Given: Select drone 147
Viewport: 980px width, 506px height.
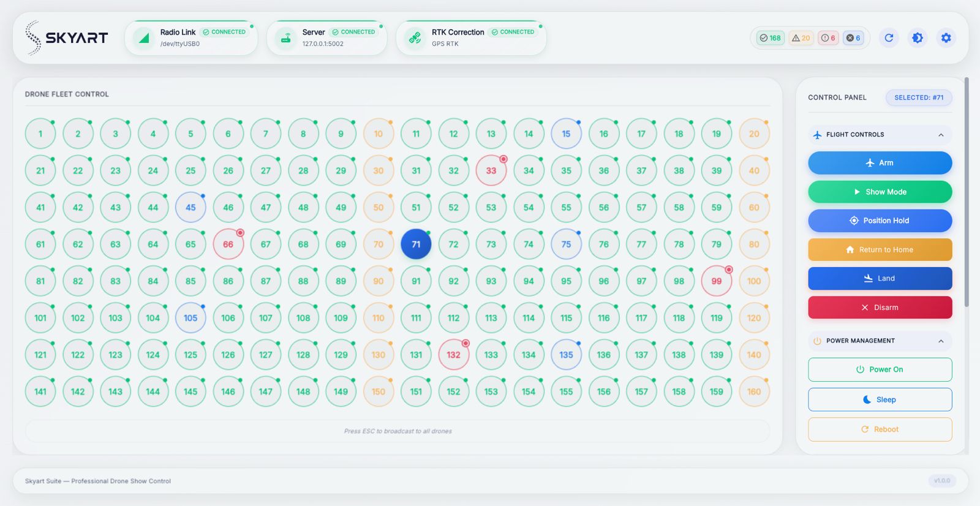Looking at the screenshot, I should point(266,391).
